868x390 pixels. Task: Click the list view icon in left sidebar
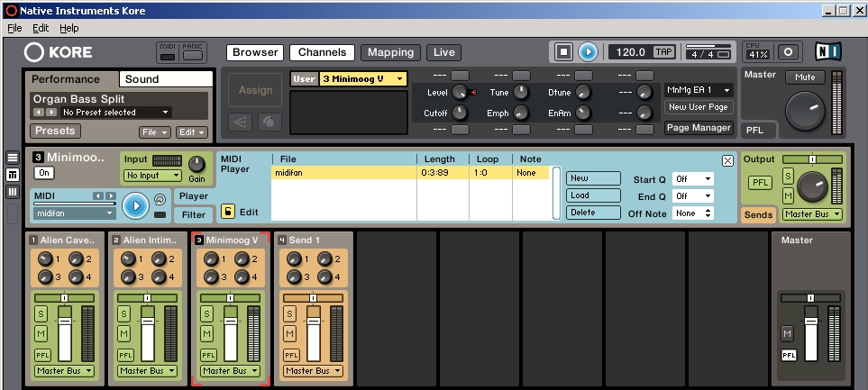pos(13,158)
